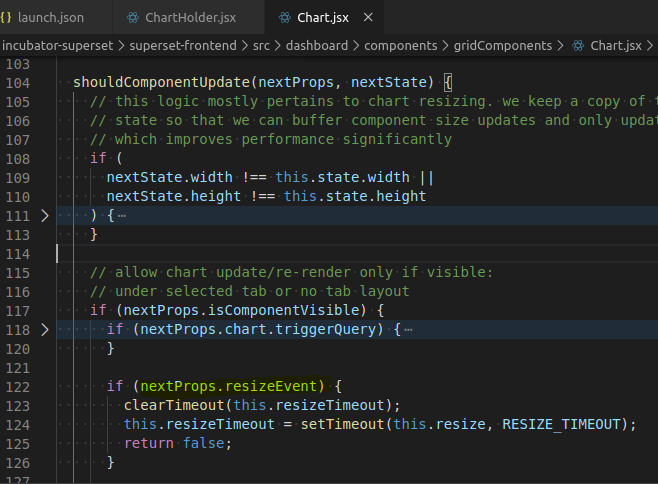Switch to the launch.json tab

[50, 18]
